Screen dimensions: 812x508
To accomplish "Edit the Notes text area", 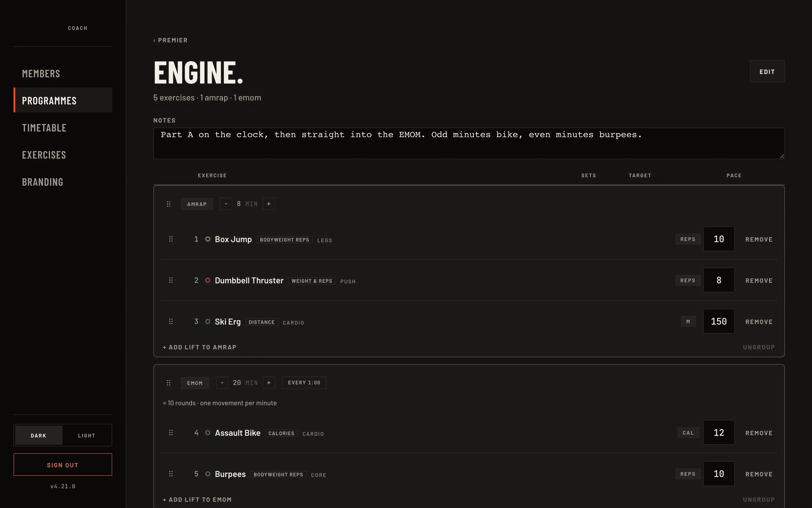I will point(469,143).
